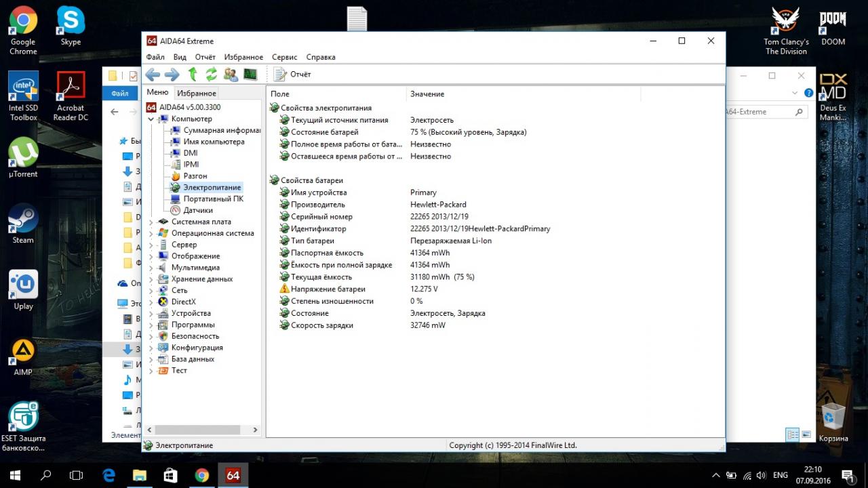The height and width of the screenshot is (488, 868).
Task: Select Разгон flame item in tree
Action: [195, 176]
